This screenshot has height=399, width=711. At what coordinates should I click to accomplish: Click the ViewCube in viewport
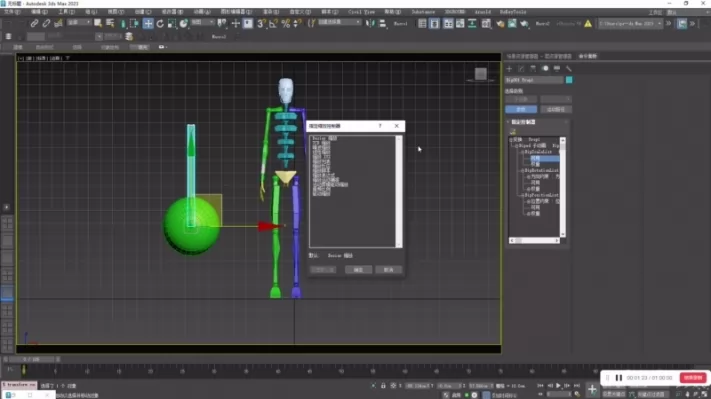coord(481,74)
